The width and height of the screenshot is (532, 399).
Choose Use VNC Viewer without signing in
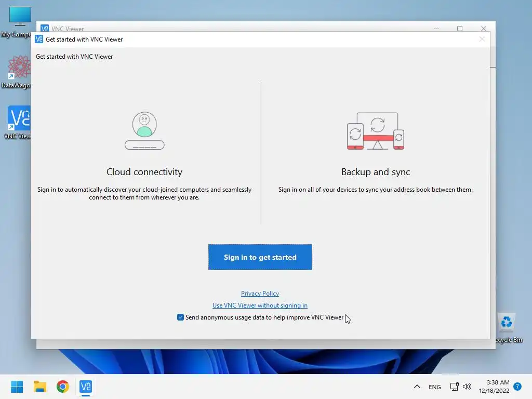260,305
